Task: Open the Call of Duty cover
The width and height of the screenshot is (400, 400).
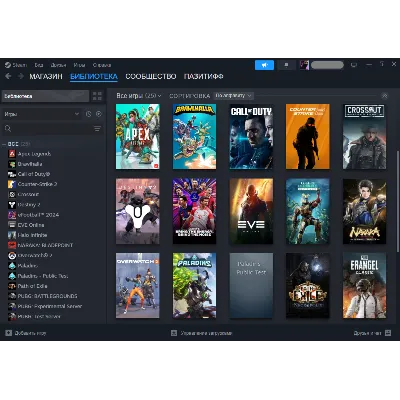Action: pyautogui.click(x=251, y=136)
